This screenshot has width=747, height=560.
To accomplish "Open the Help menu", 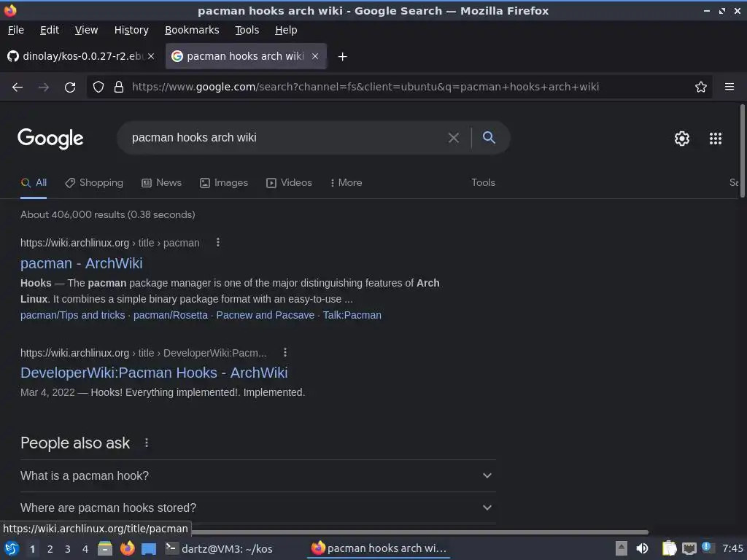I will 286,30.
